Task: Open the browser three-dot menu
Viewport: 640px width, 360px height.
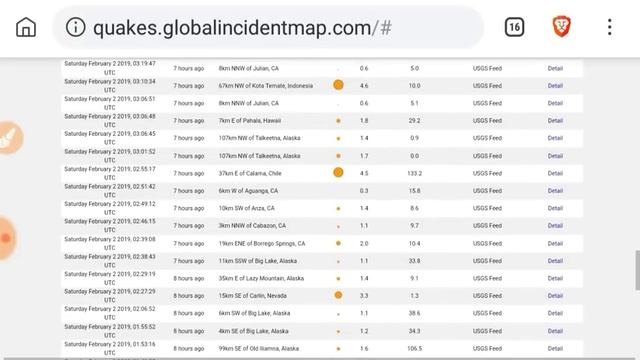Action: pos(609,27)
